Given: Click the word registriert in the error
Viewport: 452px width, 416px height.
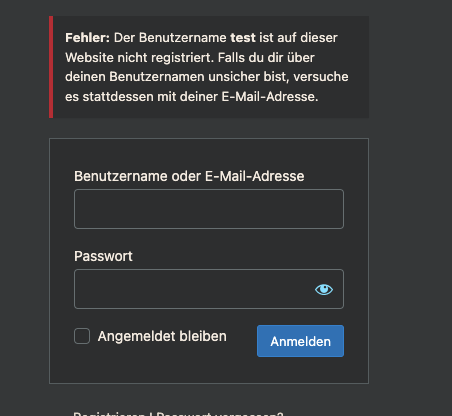Looking at the screenshot, I should (182, 58).
